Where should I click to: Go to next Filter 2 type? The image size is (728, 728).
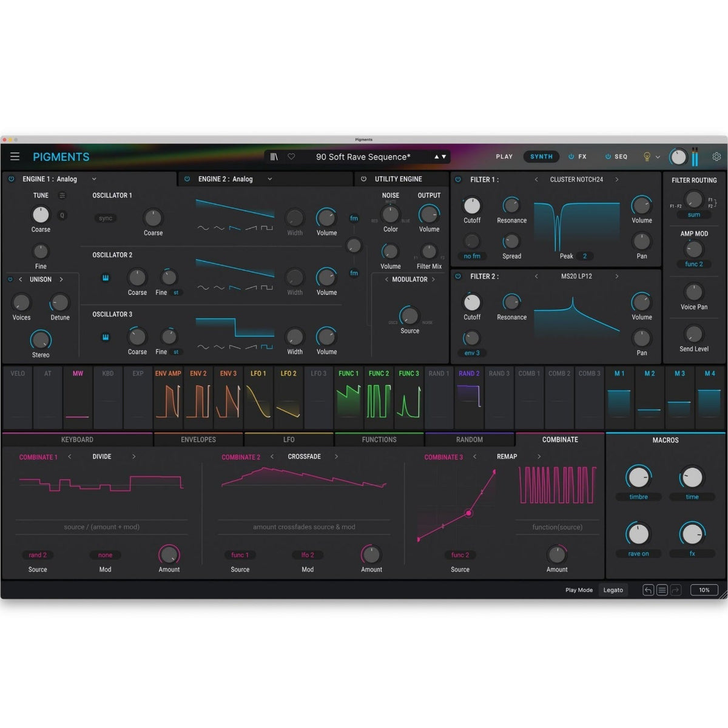tap(617, 276)
